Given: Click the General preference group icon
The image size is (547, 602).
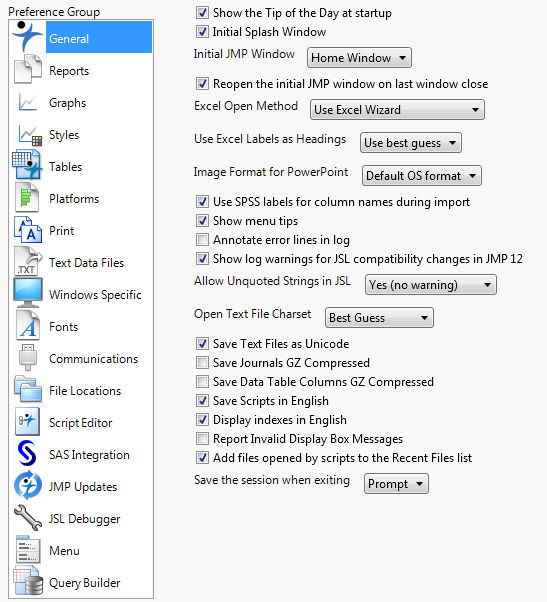Looking at the screenshot, I should [x=27, y=37].
